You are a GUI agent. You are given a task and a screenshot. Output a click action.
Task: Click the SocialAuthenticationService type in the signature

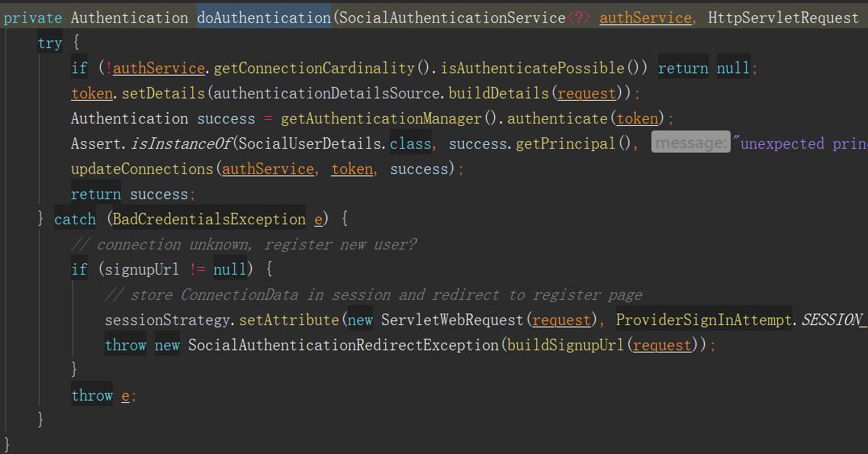coord(452,18)
